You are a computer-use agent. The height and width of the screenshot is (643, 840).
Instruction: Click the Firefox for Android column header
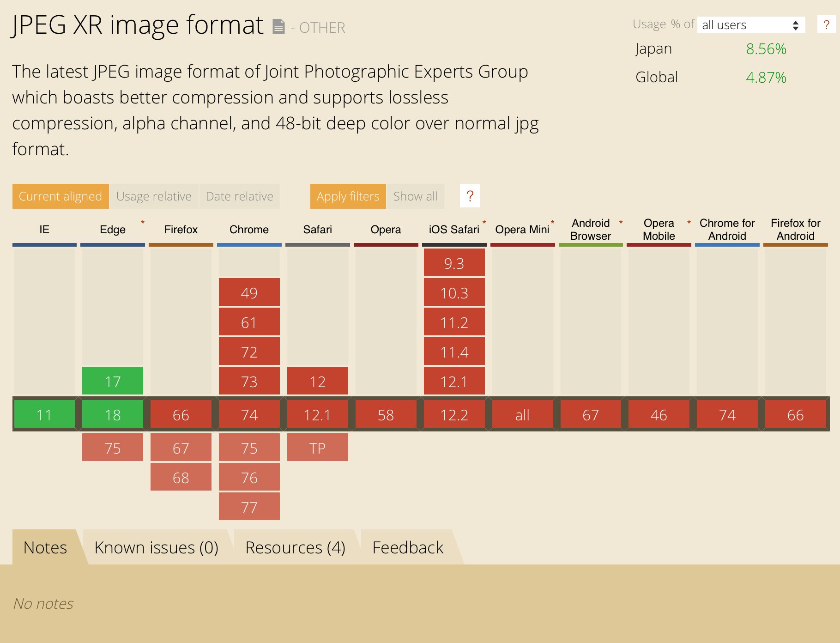pos(796,230)
